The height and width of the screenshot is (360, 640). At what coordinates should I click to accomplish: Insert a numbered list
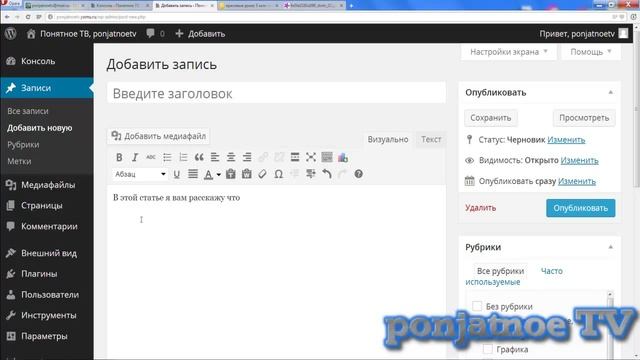pos(183,158)
